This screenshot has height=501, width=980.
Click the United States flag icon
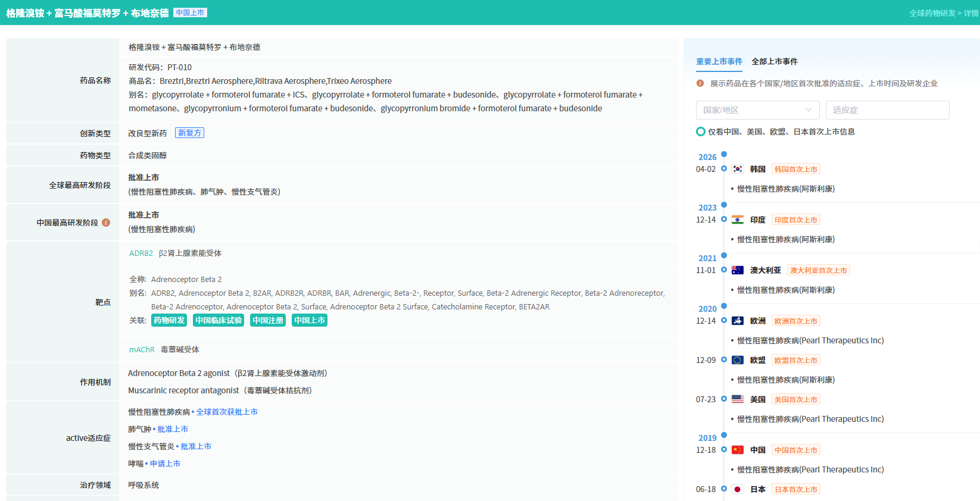click(738, 399)
